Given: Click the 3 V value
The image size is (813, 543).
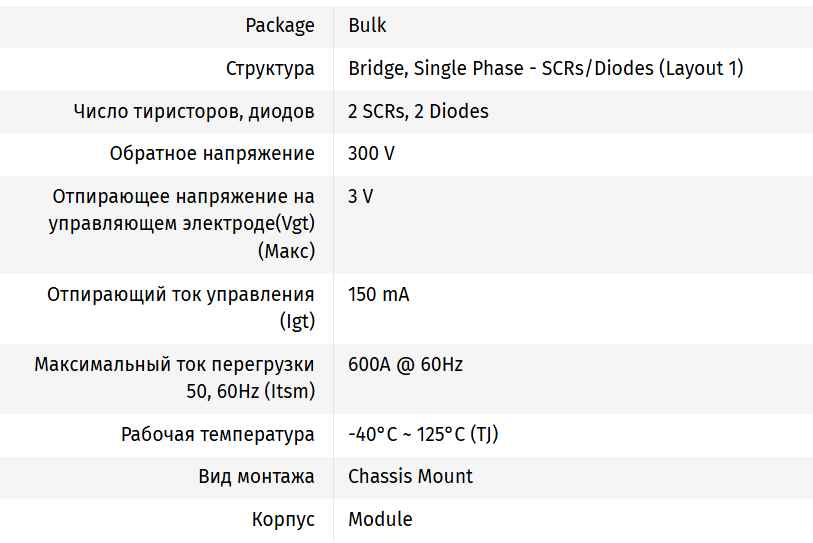Looking at the screenshot, I should (x=360, y=196).
